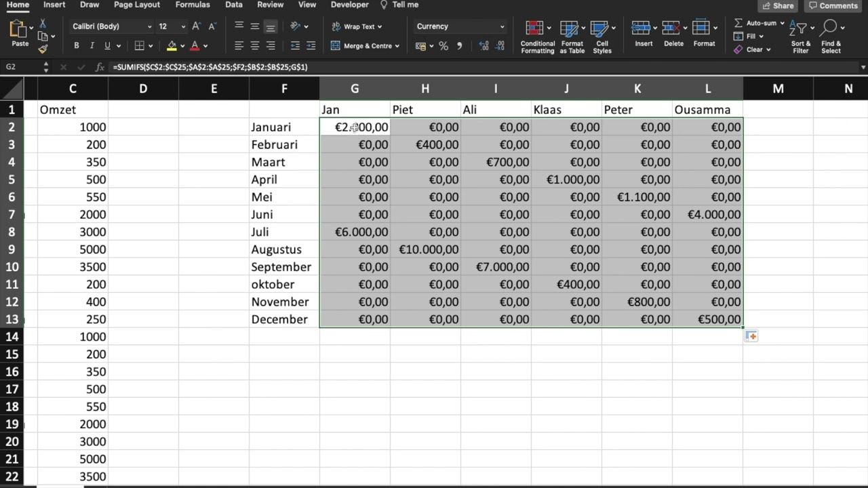Align text right

(x=271, y=46)
